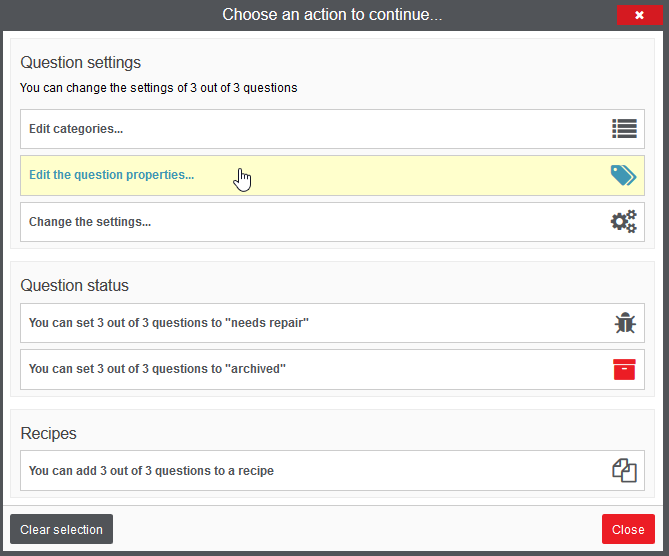Click the copy pages icon for recipes
This screenshot has width=669, height=556.
(624, 470)
